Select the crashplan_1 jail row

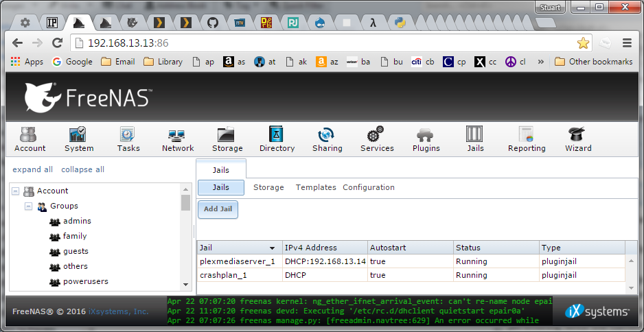coord(411,275)
